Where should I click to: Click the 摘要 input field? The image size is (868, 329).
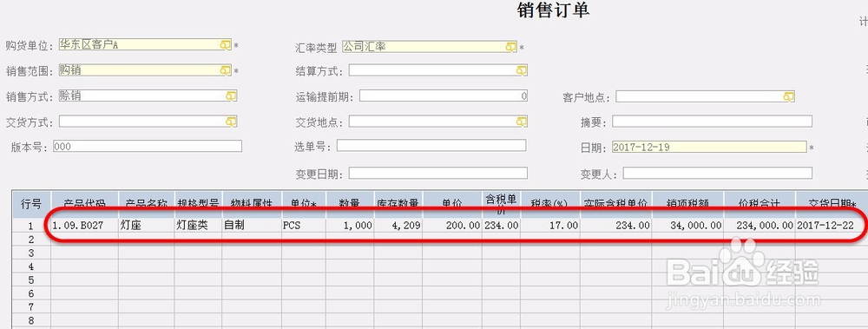coord(712,122)
